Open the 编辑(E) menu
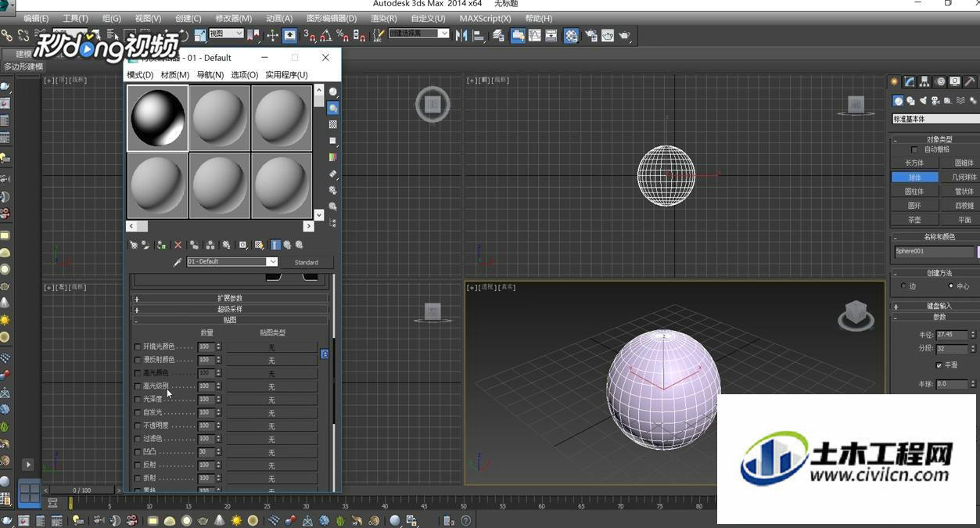This screenshot has width=980, height=528. 36,18
